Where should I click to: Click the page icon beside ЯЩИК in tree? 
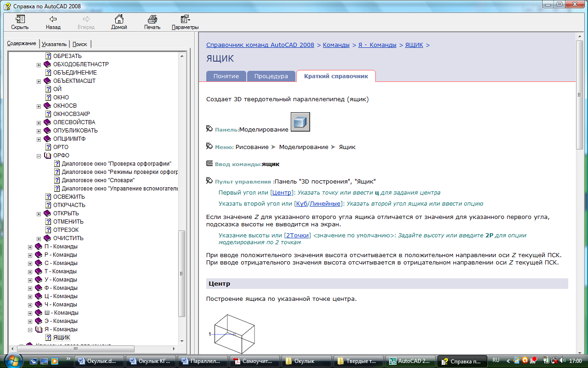(x=48, y=338)
